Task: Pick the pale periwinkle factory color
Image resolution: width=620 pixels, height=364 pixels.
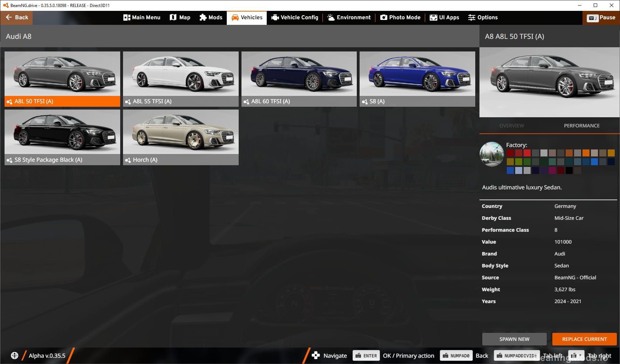Action: (519, 170)
